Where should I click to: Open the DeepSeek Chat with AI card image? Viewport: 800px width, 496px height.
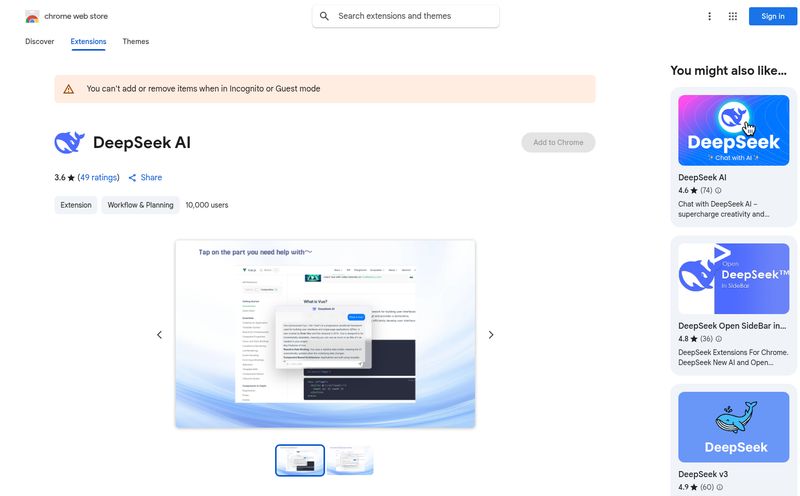734,130
